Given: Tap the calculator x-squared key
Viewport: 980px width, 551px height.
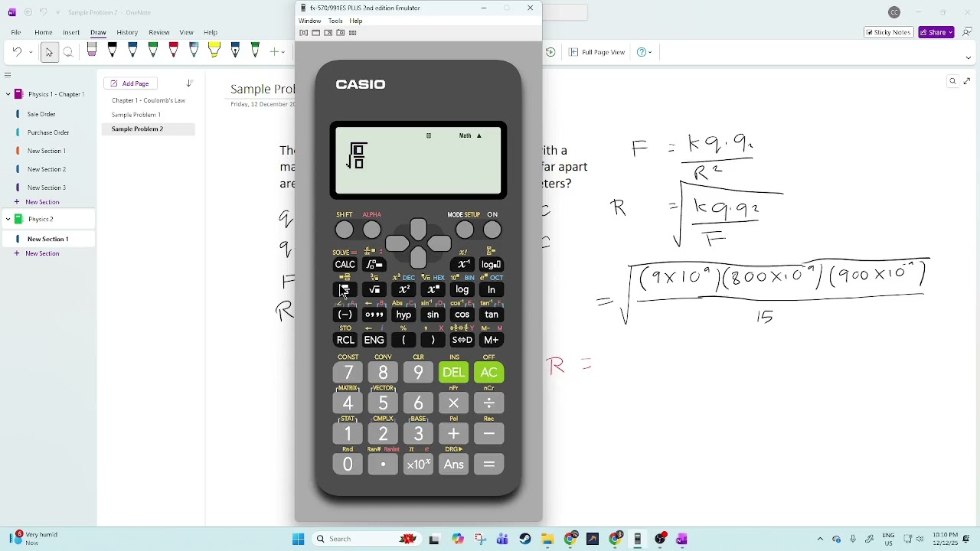Looking at the screenshot, I should click(403, 290).
